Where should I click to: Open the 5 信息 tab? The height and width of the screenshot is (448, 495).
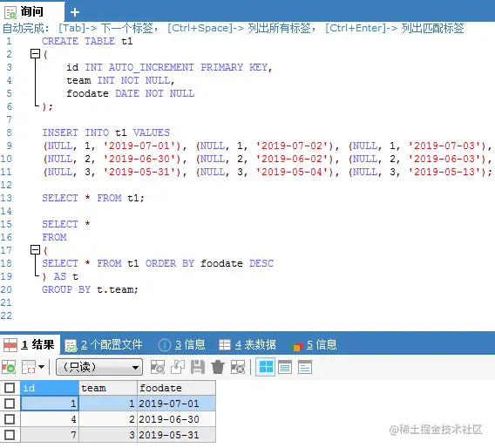[314, 345]
